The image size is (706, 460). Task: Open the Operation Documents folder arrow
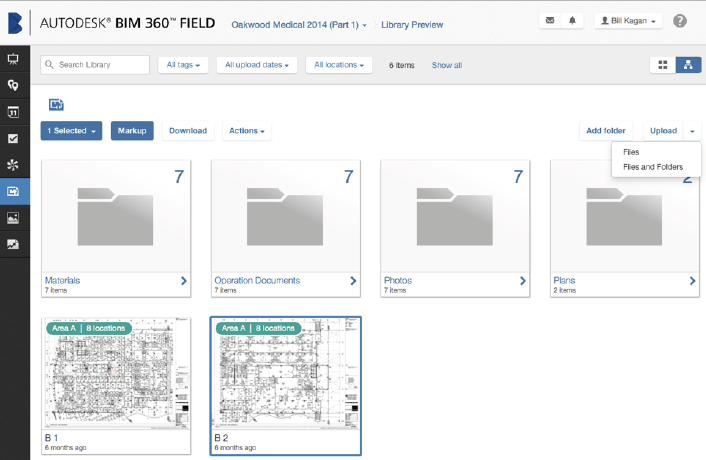tap(353, 281)
